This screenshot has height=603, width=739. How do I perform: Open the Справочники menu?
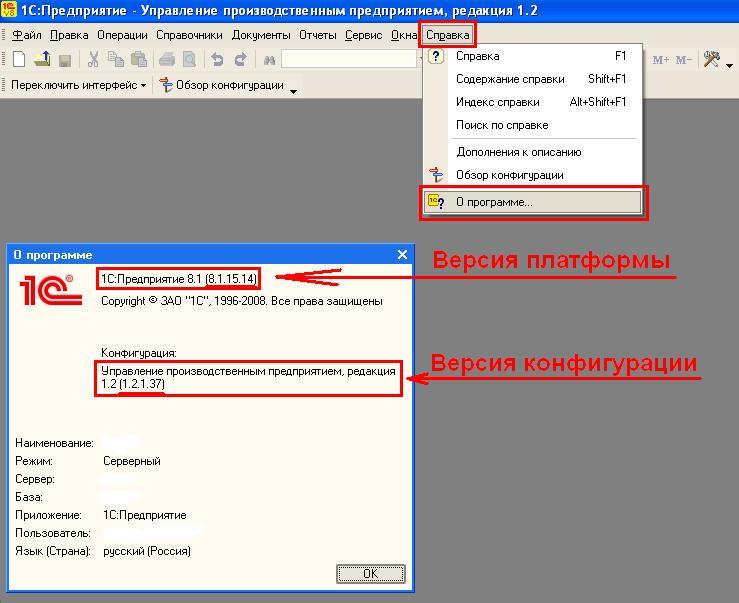click(x=189, y=35)
